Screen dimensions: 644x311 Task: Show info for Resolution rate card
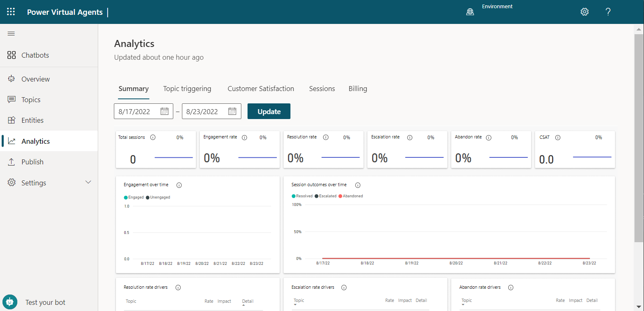point(326,137)
